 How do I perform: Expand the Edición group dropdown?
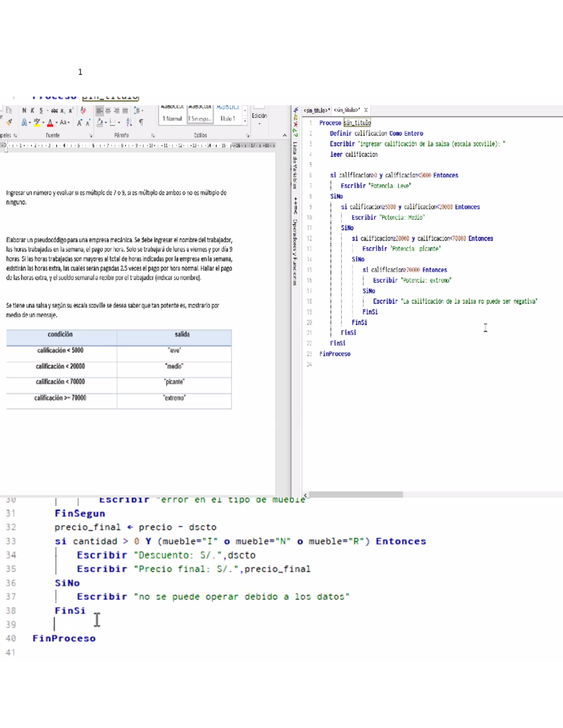(x=259, y=124)
